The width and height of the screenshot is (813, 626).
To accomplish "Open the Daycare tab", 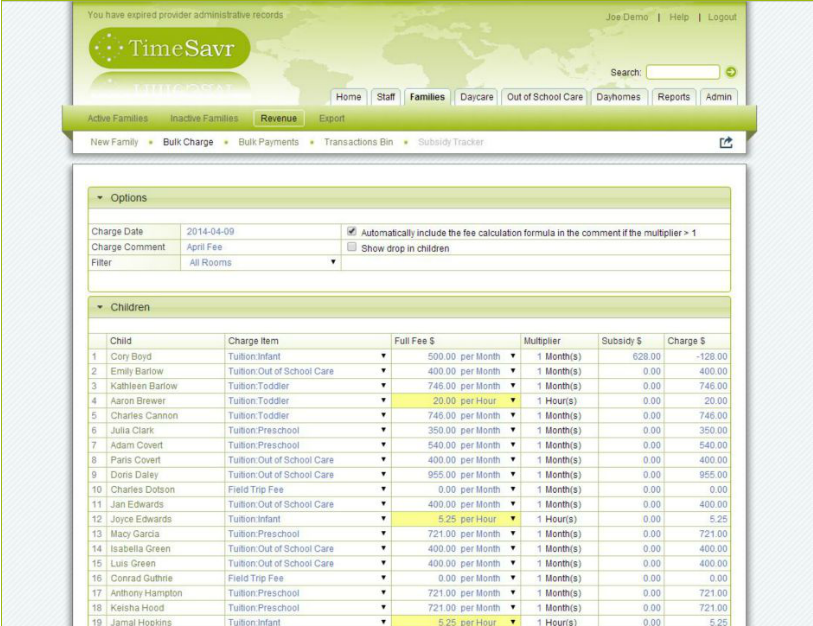I will (x=476, y=97).
